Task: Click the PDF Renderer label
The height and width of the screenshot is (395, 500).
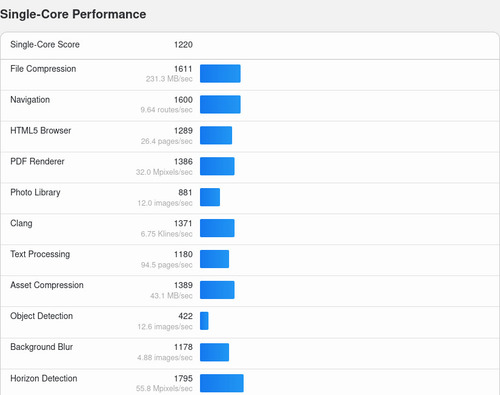Action: pos(37,161)
